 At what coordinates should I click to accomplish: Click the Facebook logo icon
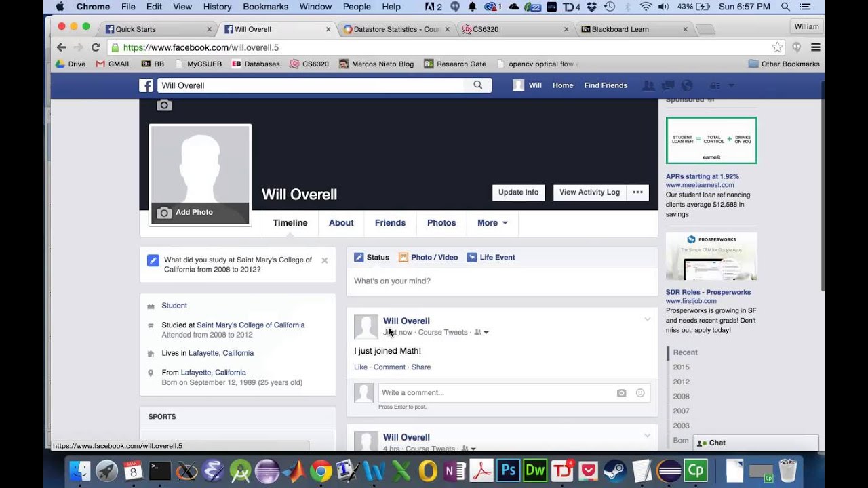pos(146,85)
